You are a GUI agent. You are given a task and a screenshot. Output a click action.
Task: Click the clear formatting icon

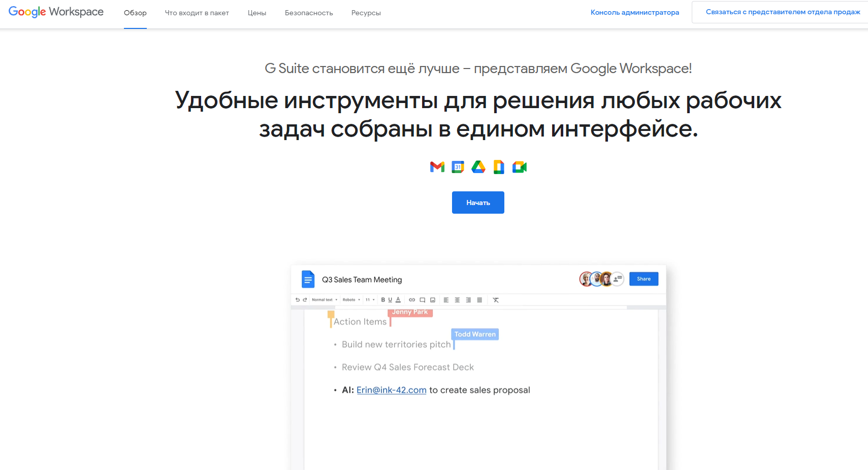(x=496, y=300)
